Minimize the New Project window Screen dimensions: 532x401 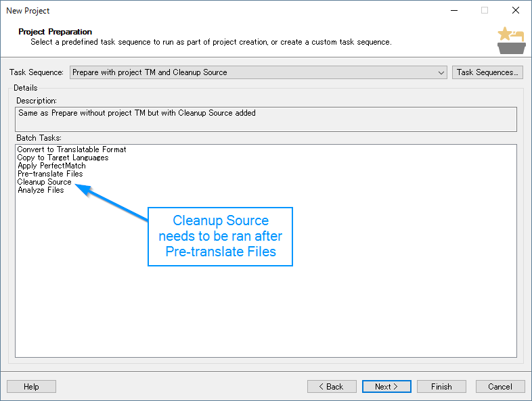pos(454,11)
